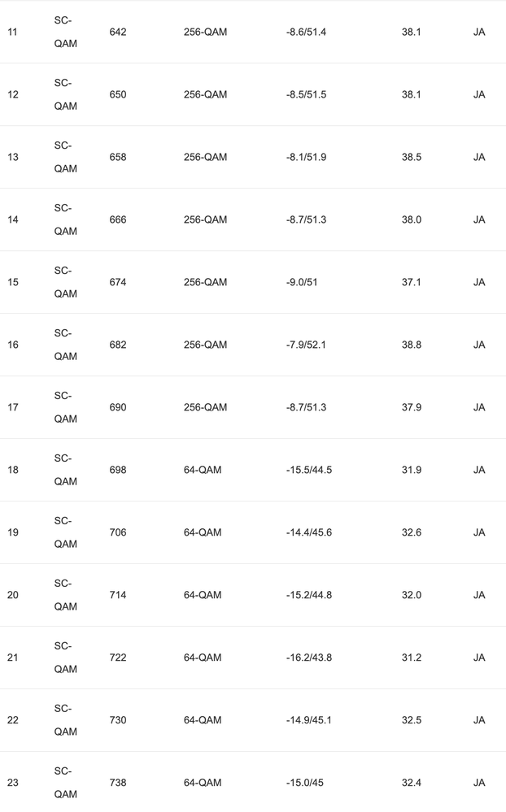506x812 pixels.
Task: Select frequency 738 in last row
Action: point(118,783)
